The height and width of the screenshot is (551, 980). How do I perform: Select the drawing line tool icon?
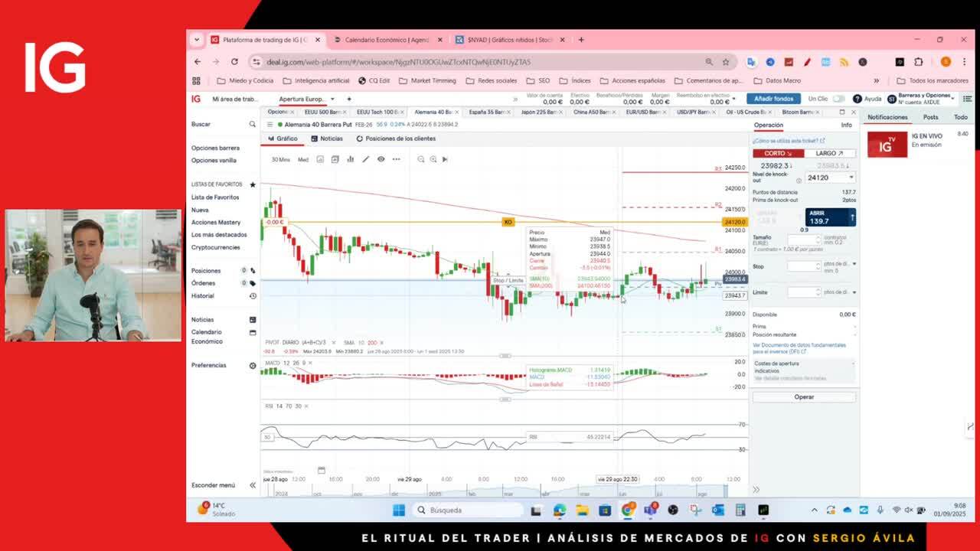click(x=365, y=159)
